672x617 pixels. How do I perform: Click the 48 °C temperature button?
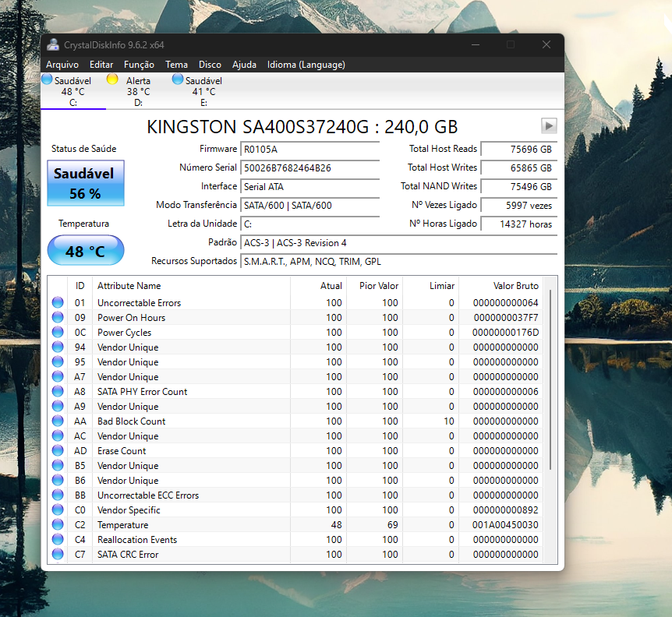coord(86,251)
